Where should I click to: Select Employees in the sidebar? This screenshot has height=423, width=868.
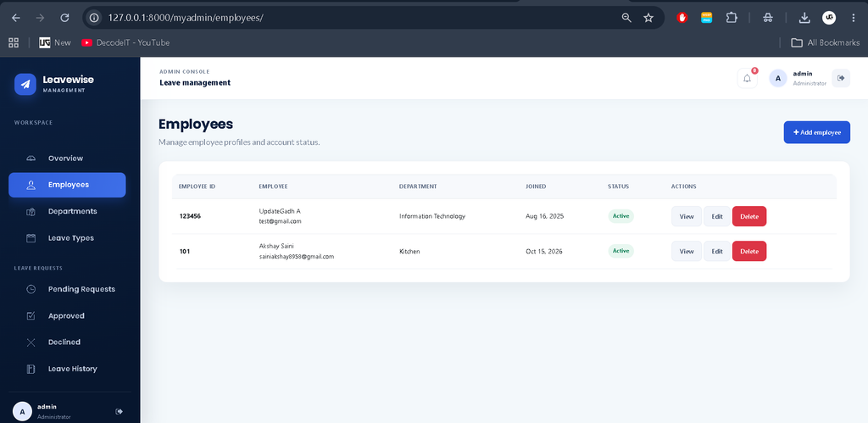pyautogui.click(x=67, y=185)
